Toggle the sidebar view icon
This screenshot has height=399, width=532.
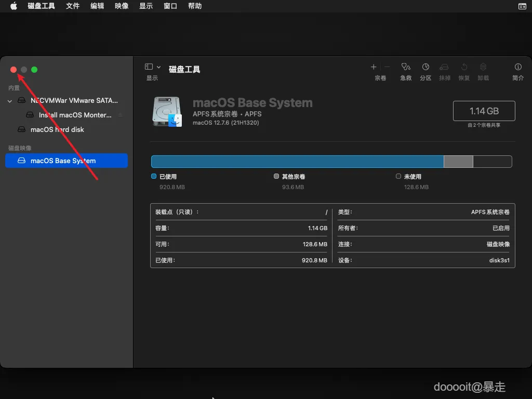click(149, 66)
